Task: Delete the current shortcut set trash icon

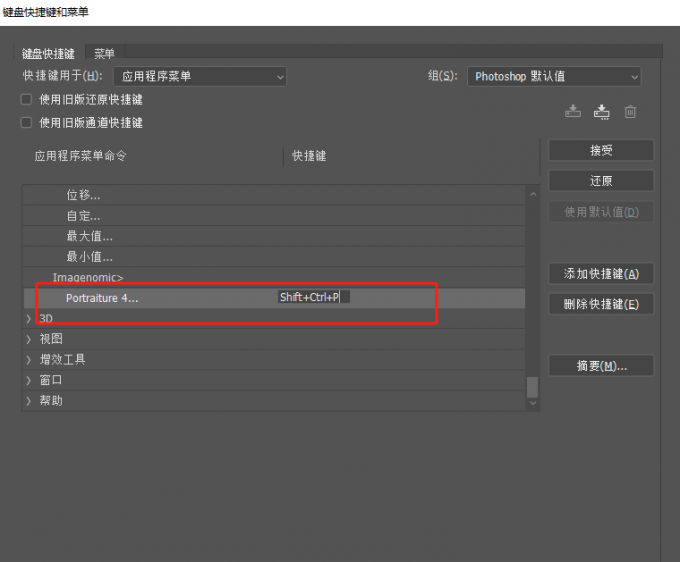Action: (x=630, y=112)
